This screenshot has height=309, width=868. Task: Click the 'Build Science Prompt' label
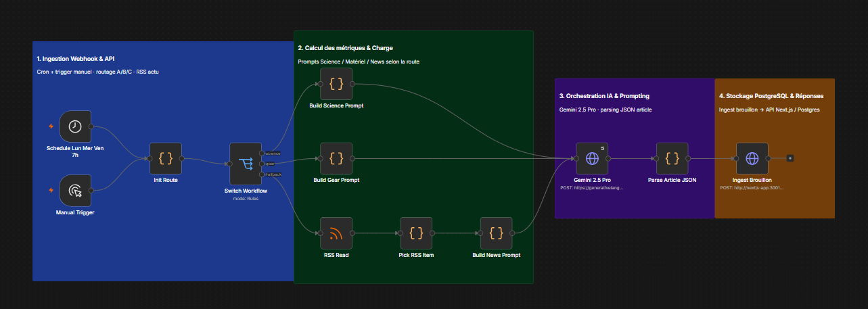[x=336, y=105]
